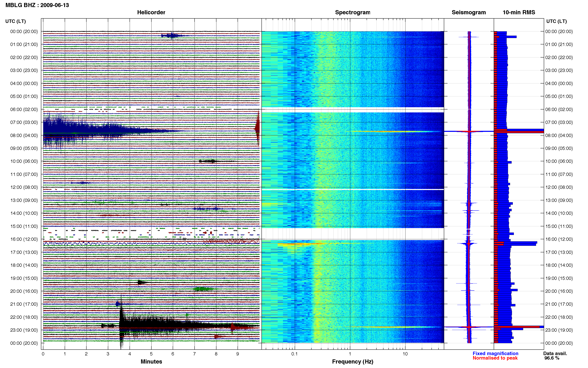This screenshot has width=588, height=368.
Task: Click the helicorder x-axis tick label 0
Action: tap(43, 354)
